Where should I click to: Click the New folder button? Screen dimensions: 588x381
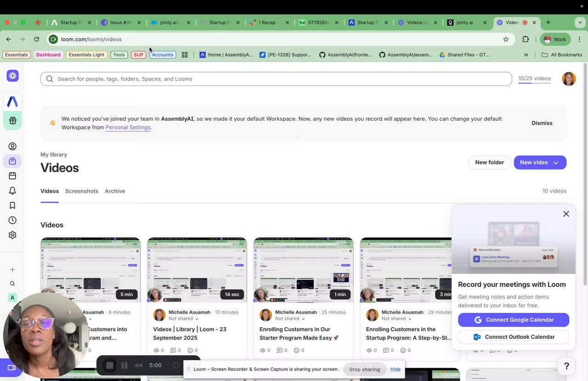tap(489, 162)
